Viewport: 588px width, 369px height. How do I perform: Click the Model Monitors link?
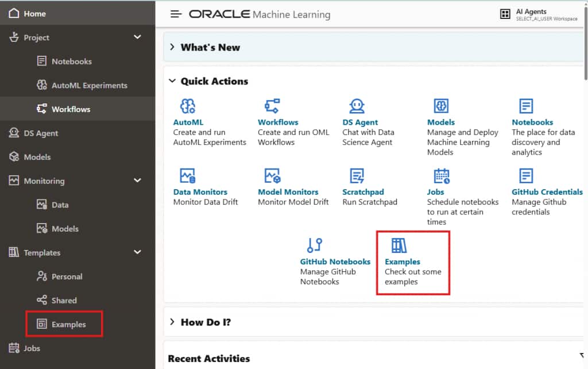tap(288, 192)
